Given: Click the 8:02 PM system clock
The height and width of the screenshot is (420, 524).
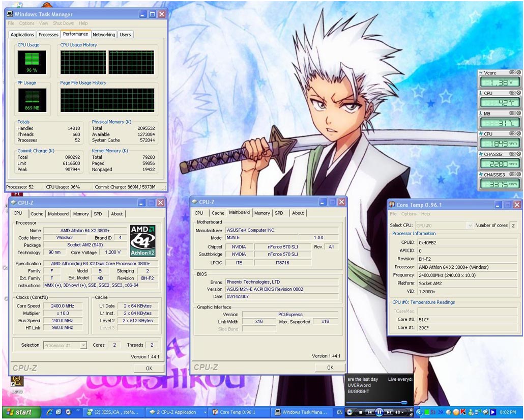Looking at the screenshot, I should coord(508,412).
